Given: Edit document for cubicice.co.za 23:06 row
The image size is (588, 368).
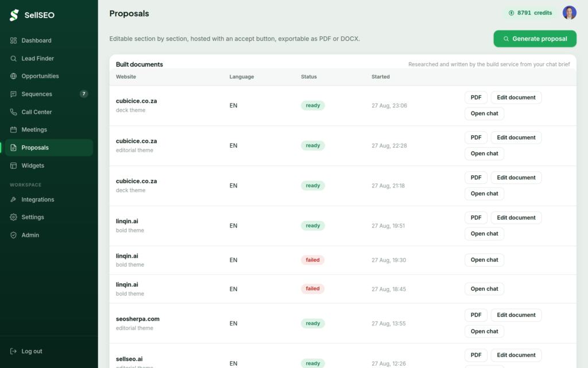Looking at the screenshot, I should tap(516, 98).
